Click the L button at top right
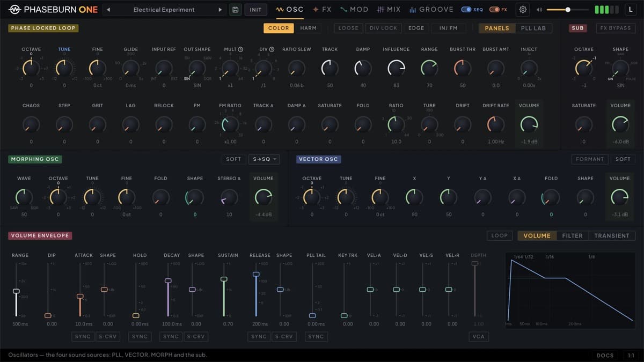The height and width of the screenshot is (362, 644). pyautogui.click(x=631, y=10)
